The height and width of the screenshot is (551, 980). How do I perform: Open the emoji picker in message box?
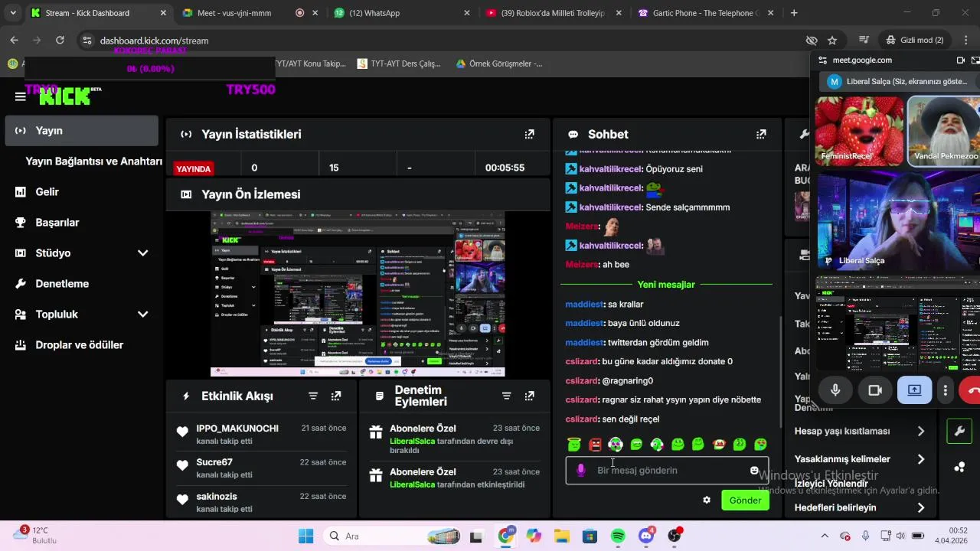click(x=754, y=470)
